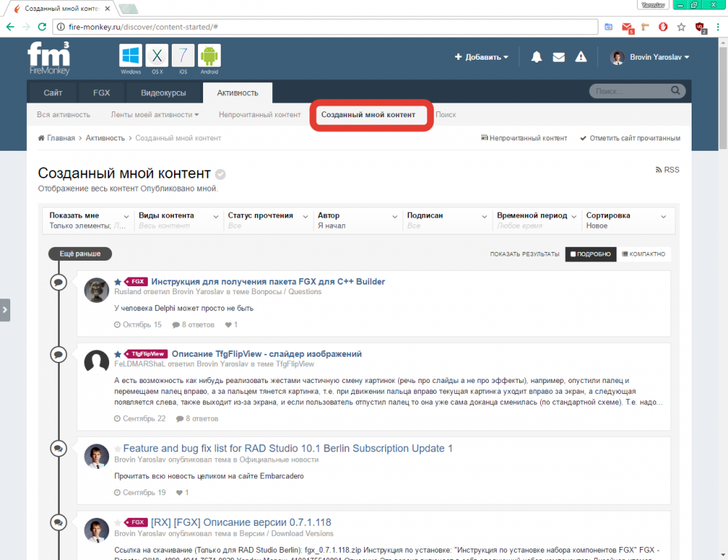
Task: Select the Windows platform icon
Action: [130, 56]
